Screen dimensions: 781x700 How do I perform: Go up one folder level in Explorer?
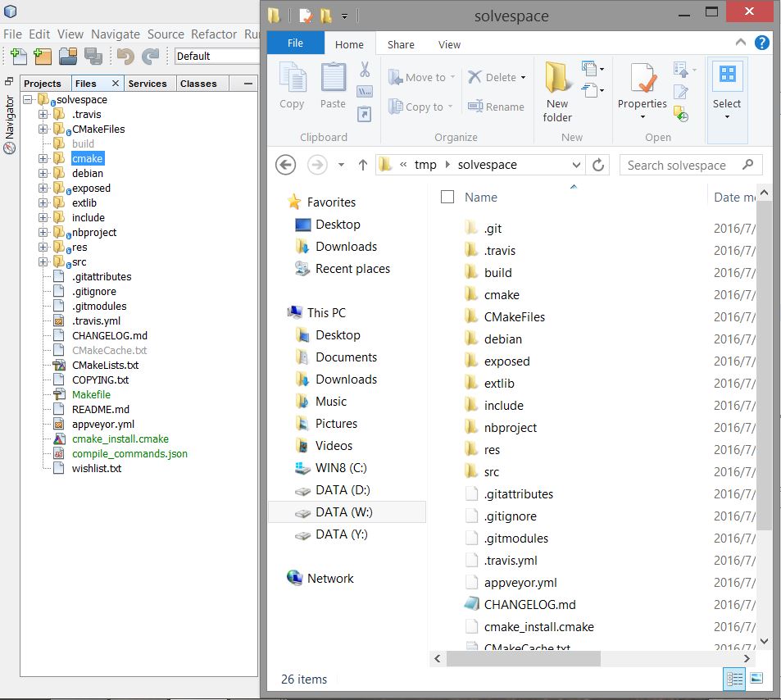point(362,165)
